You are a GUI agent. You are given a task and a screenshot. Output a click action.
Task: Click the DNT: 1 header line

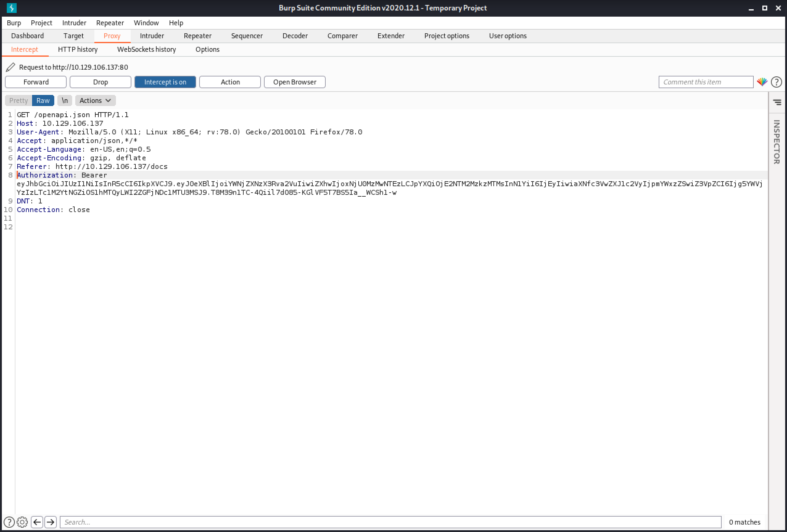(30, 201)
